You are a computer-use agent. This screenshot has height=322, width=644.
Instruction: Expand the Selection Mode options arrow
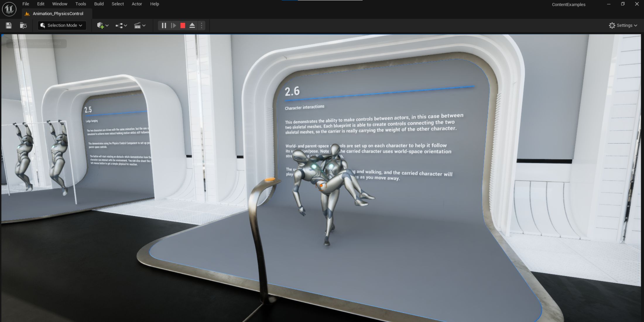click(81, 25)
